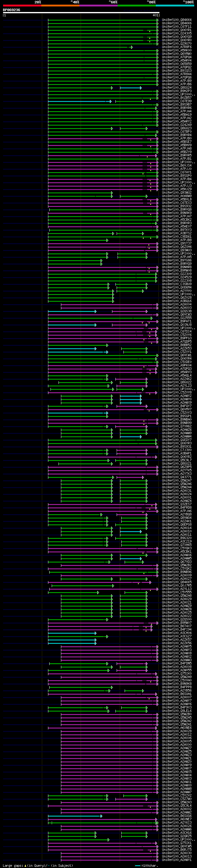Open the UniRef100_Q29U70 entry
Screen dimensions: 197x868
coord(177,43)
